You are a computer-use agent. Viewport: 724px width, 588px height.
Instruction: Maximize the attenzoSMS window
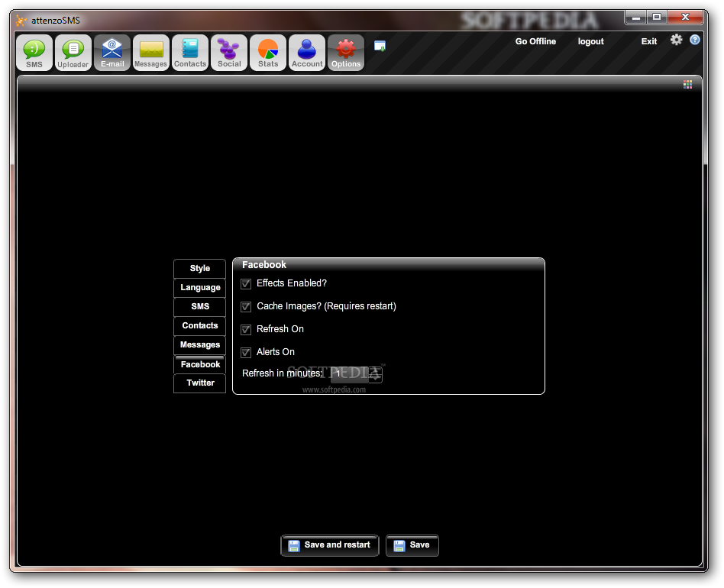pyautogui.click(x=657, y=18)
